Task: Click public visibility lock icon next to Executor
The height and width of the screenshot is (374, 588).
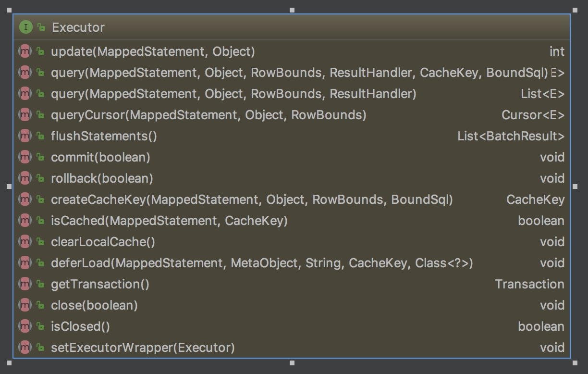Action: coord(41,27)
